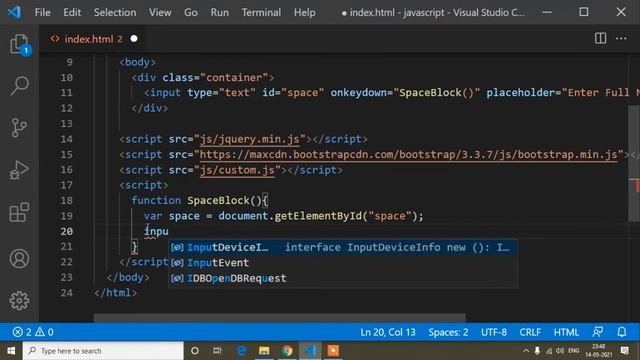Click the unsaved dot on index.html tab
This screenshot has width=640, height=360.
134,39
